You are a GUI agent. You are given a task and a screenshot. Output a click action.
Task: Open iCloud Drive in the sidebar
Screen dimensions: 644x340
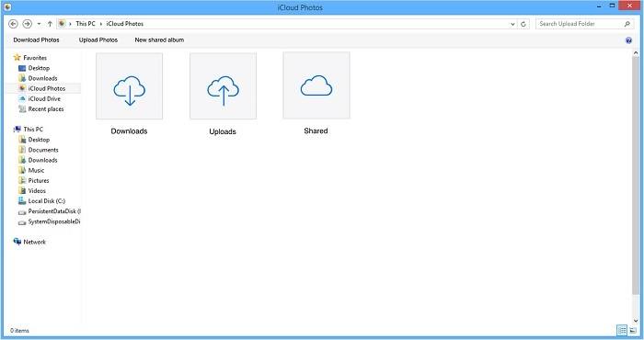[44, 99]
